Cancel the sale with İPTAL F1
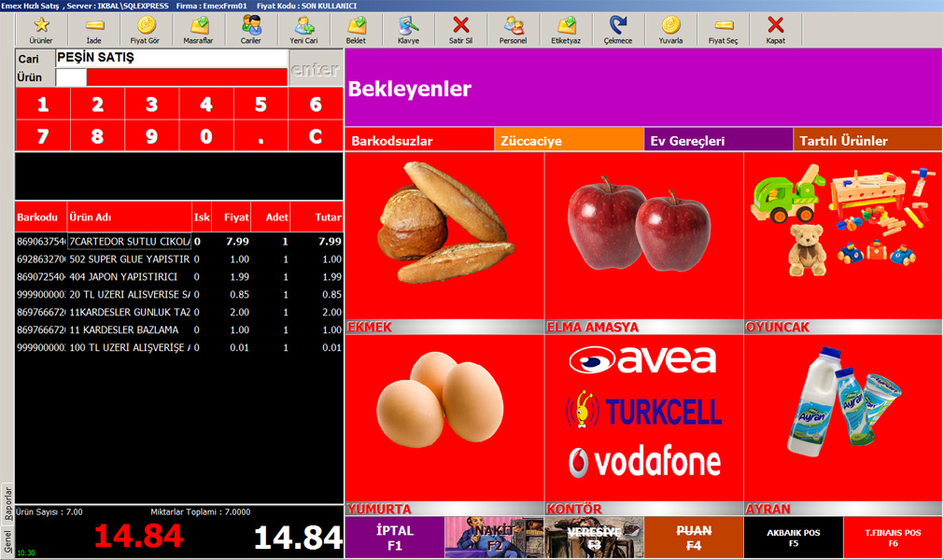The image size is (944, 560). tap(394, 538)
